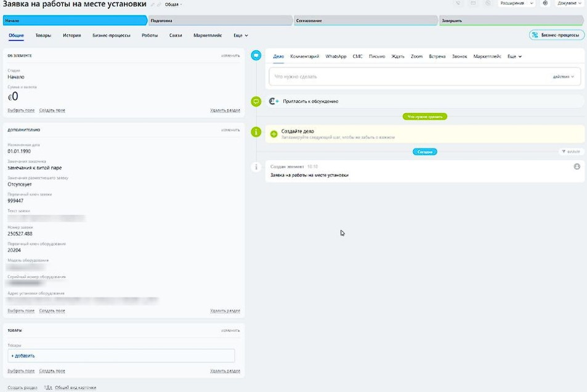Open the Роботы tab
The width and height of the screenshot is (587, 392).
tap(150, 36)
